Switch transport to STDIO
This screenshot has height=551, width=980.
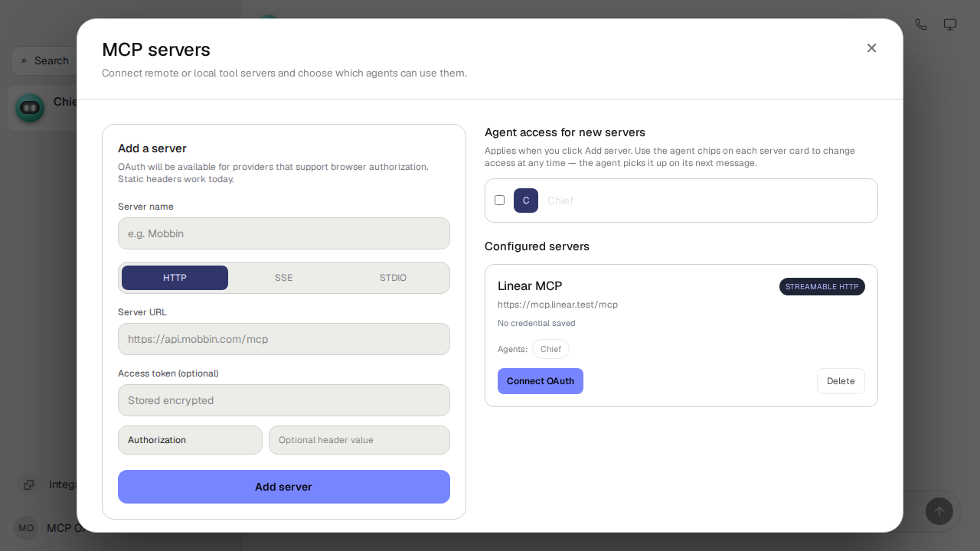[x=393, y=278]
